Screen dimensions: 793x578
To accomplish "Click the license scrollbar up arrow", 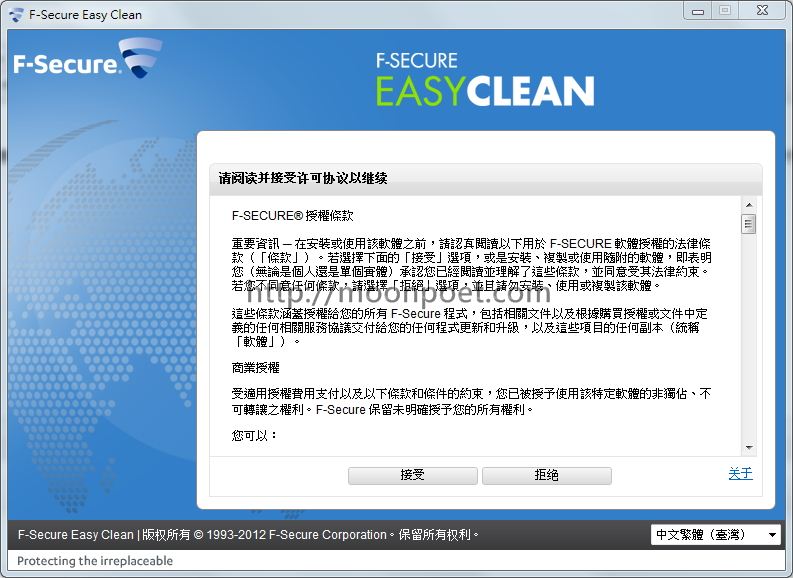I will [749, 205].
